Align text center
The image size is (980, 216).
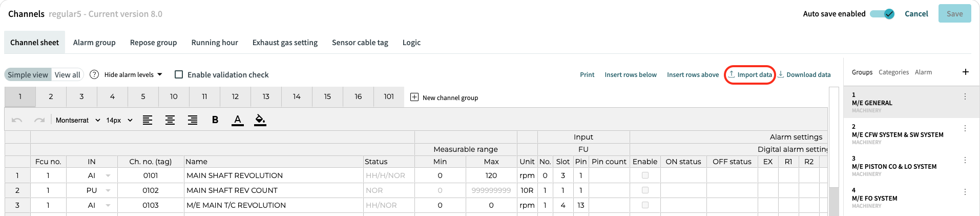coord(170,120)
